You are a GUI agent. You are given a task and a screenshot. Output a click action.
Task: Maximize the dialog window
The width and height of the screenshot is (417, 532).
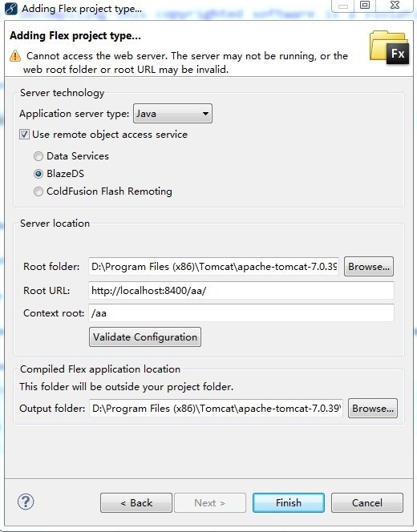[365, 6]
